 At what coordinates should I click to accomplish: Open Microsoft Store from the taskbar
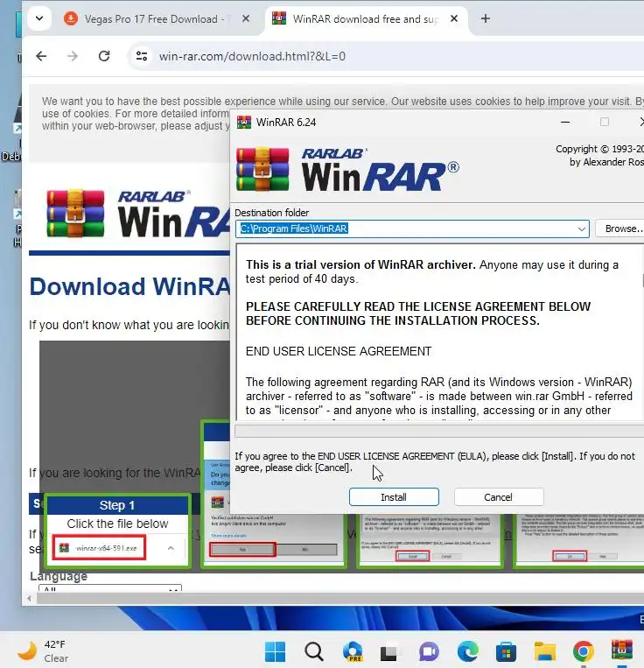pyautogui.click(x=506, y=652)
